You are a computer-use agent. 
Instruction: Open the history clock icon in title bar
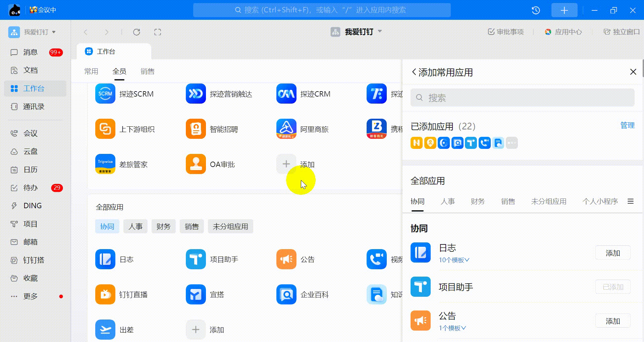[536, 10]
